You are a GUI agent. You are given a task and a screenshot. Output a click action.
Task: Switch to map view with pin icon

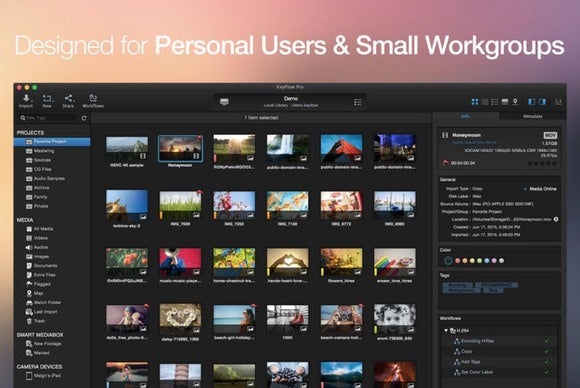pyautogui.click(x=515, y=101)
